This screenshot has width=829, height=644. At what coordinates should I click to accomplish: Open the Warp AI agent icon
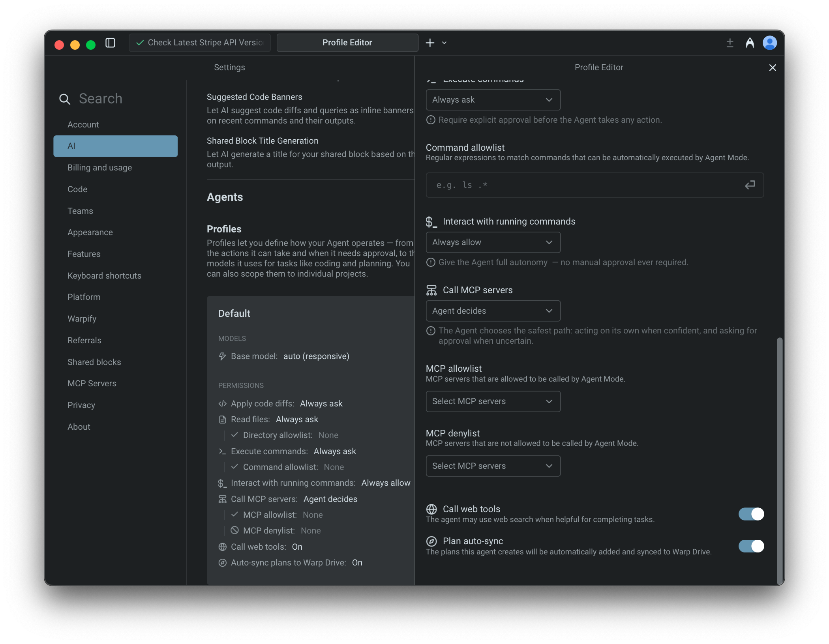coord(750,43)
